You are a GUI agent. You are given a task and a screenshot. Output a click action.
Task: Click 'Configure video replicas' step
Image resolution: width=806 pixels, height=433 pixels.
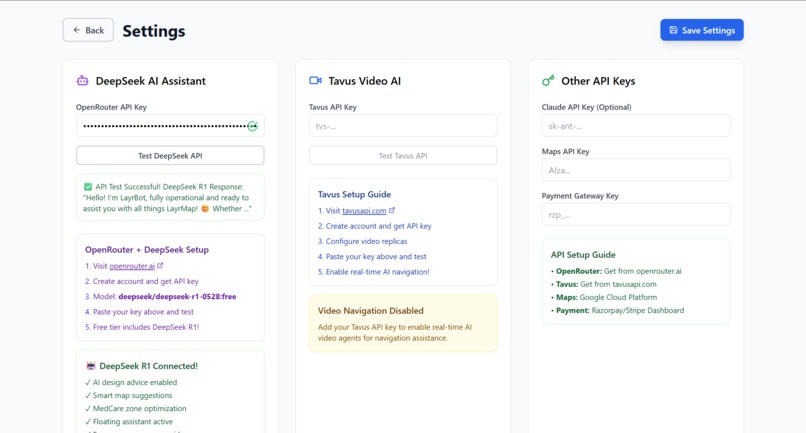pyautogui.click(x=362, y=241)
